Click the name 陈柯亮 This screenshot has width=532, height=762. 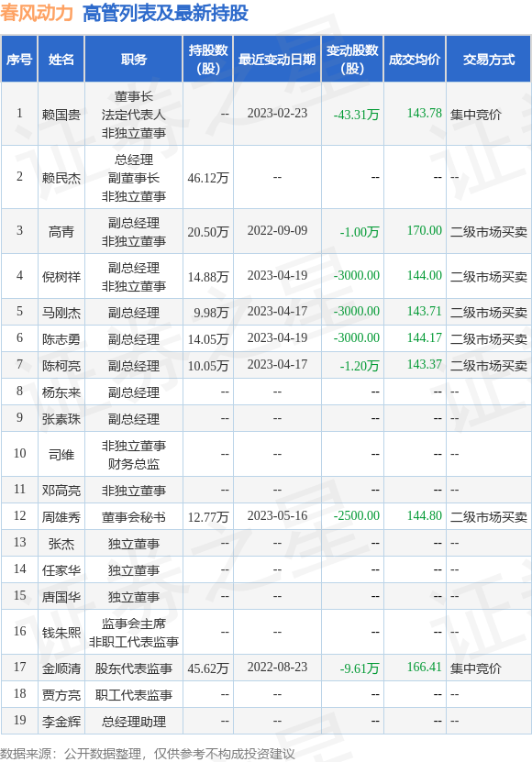coord(61,366)
